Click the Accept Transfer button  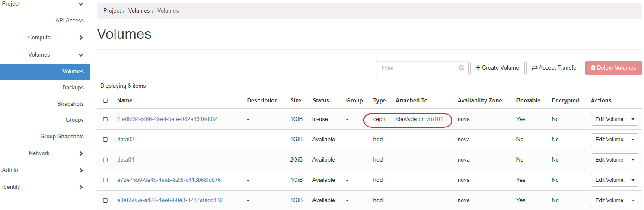tap(555, 68)
